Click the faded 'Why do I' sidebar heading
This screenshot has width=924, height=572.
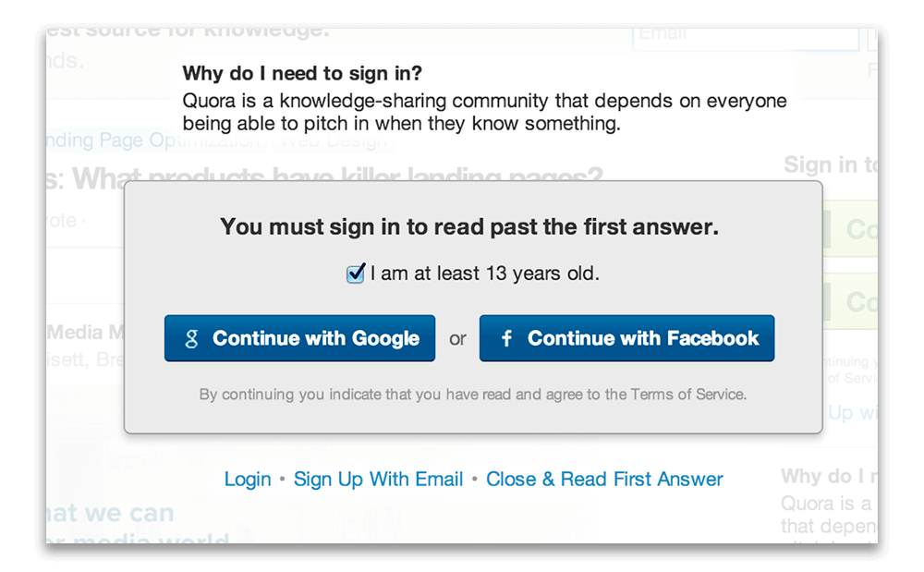tap(828, 477)
